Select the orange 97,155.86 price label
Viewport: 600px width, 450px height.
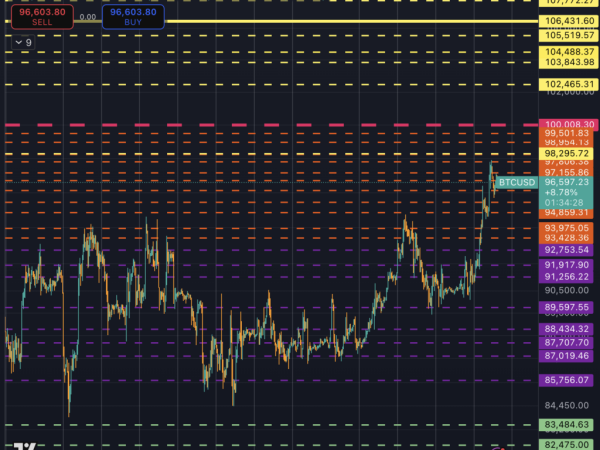click(566, 173)
